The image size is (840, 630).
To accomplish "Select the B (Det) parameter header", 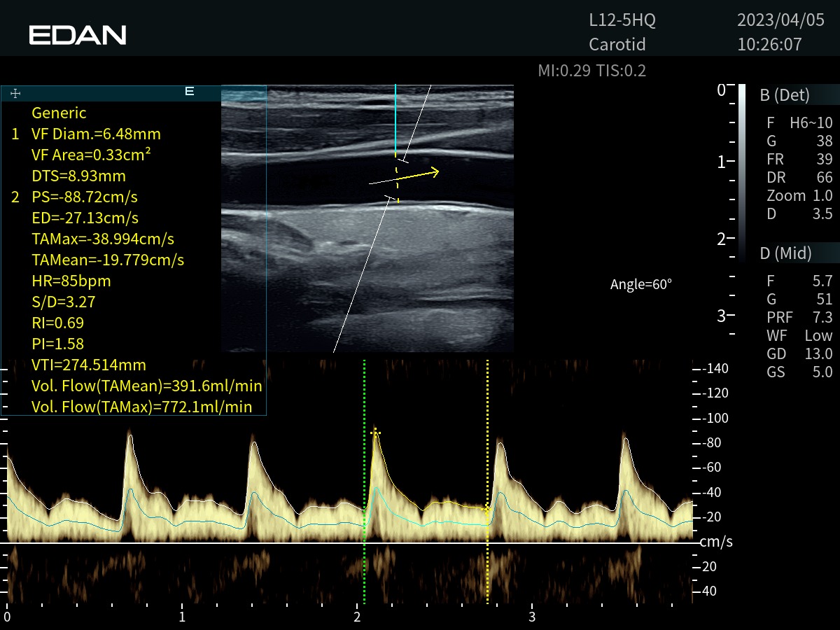I will 784,95.
